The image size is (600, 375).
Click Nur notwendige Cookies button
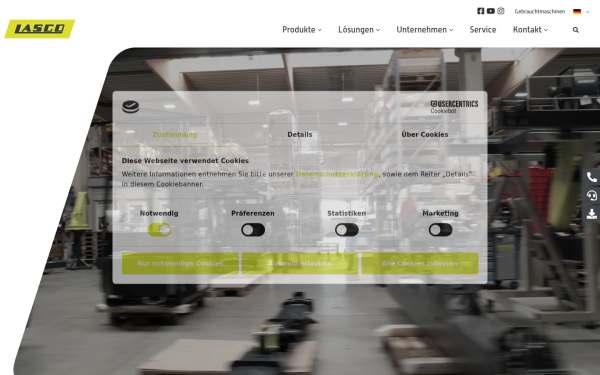coord(180,263)
